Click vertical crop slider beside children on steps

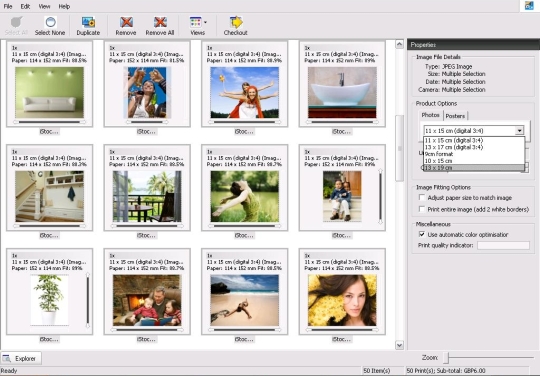pos(380,196)
